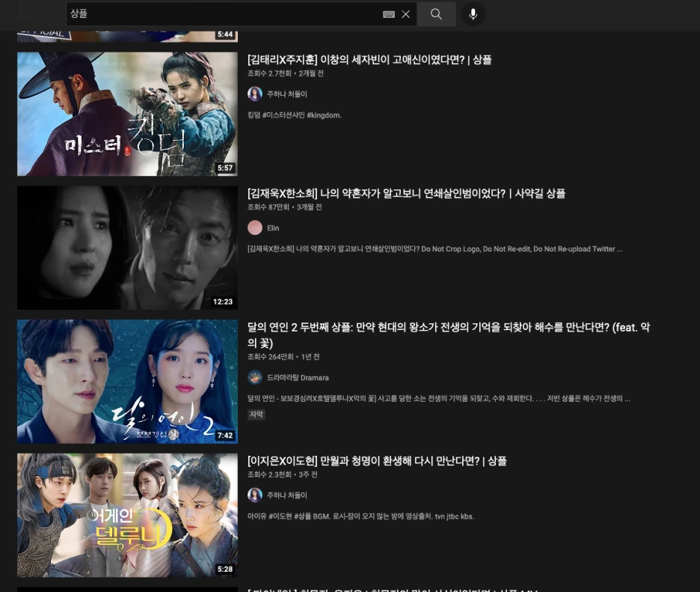Click views text 조회수 2.3천회 • 3주 전

[283, 474]
